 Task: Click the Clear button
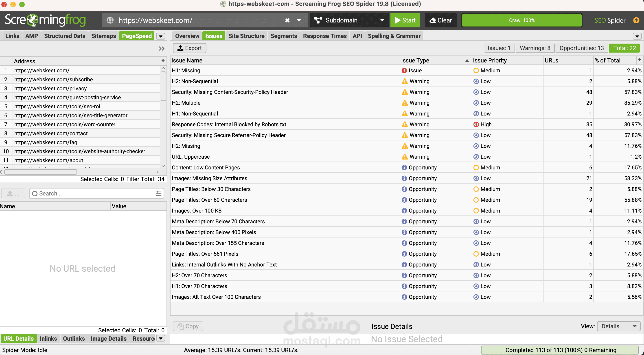[440, 20]
